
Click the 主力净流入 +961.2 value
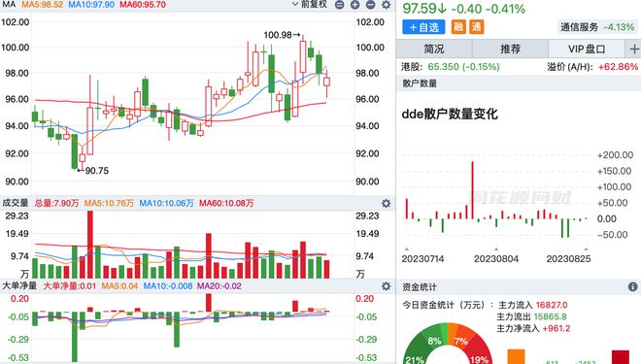(532, 328)
